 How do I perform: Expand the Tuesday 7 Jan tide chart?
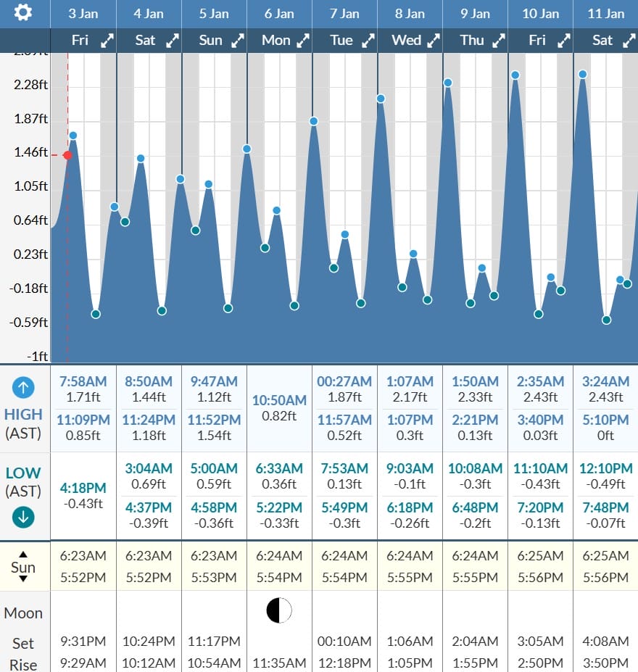[x=368, y=41]
